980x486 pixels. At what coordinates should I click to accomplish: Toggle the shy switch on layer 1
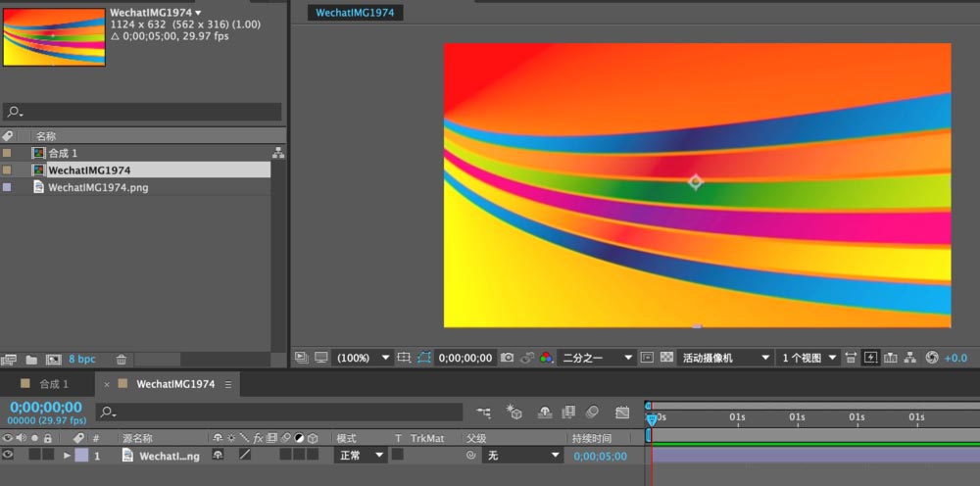point(218,456)
